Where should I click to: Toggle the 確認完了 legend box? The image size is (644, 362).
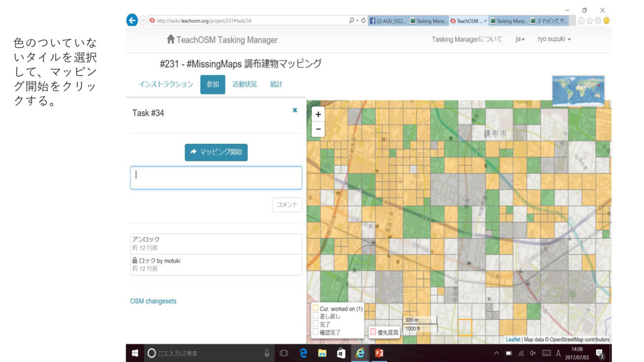[316, 332]
